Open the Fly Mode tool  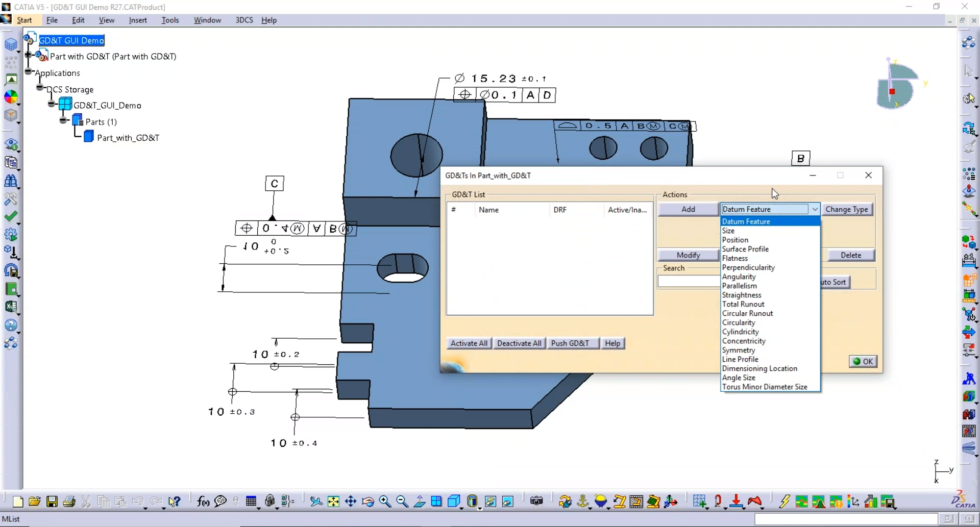pos(315,501)
